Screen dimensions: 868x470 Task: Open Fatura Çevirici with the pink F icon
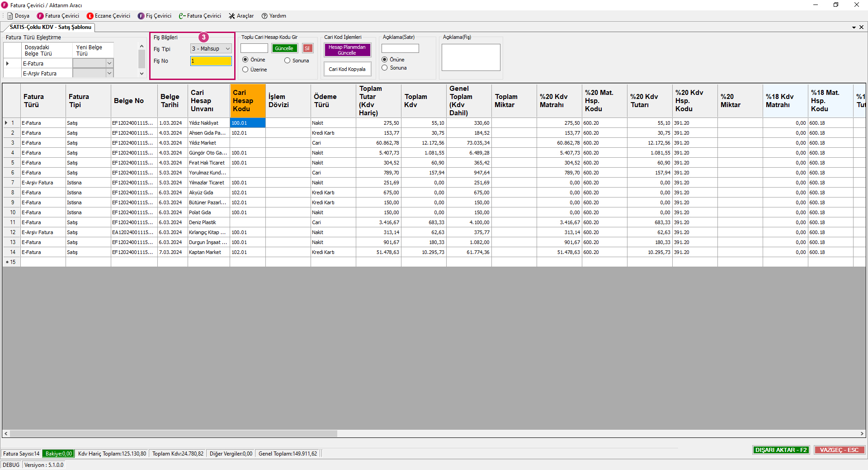[58, 16]
